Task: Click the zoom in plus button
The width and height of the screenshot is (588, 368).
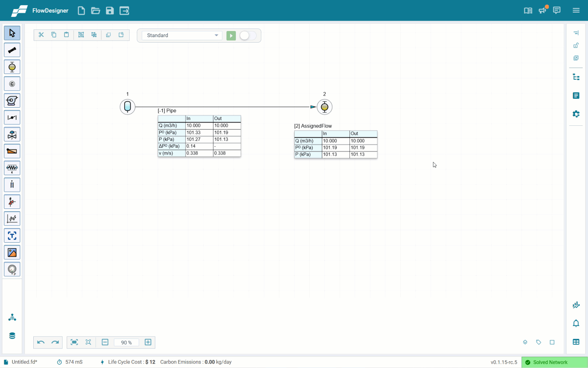Action: coord(148,342)
